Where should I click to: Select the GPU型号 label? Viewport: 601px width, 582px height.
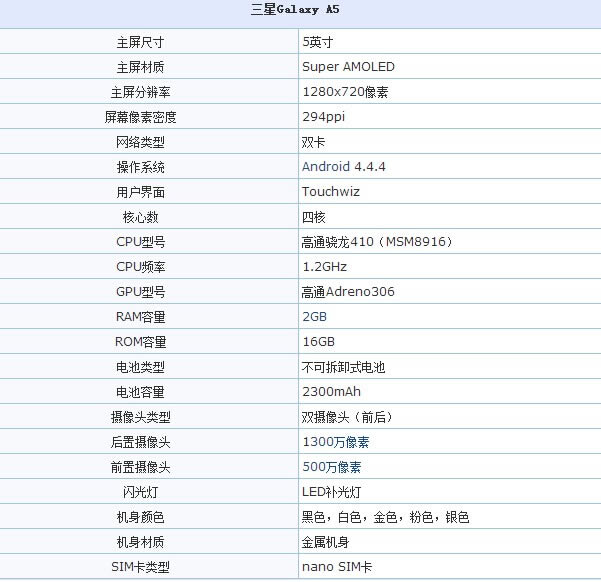[x=141, y=292]
